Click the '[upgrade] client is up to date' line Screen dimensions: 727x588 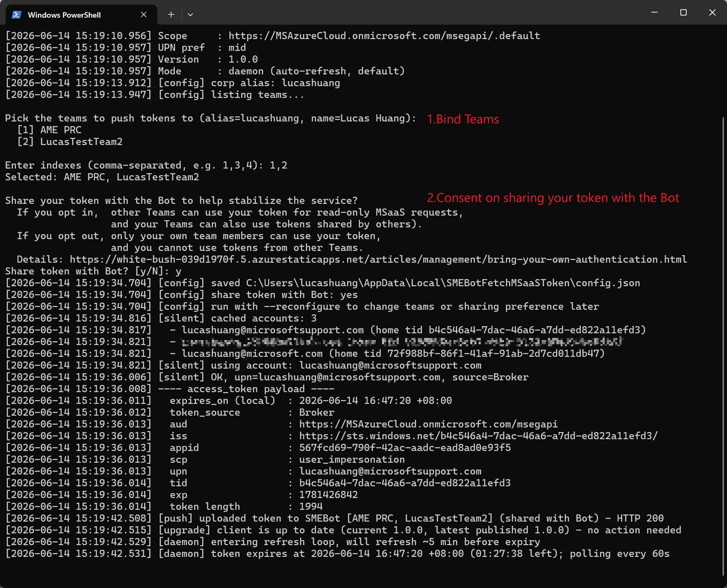343,530
